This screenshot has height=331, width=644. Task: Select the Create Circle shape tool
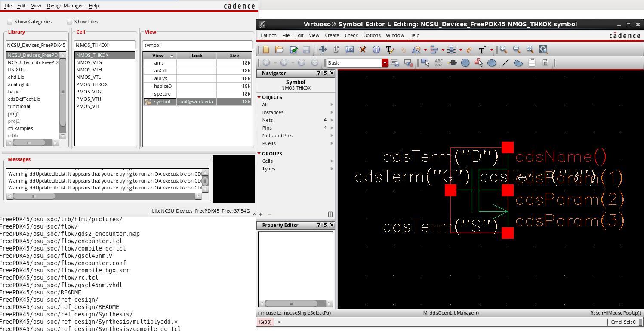click(x=465, y=63)
